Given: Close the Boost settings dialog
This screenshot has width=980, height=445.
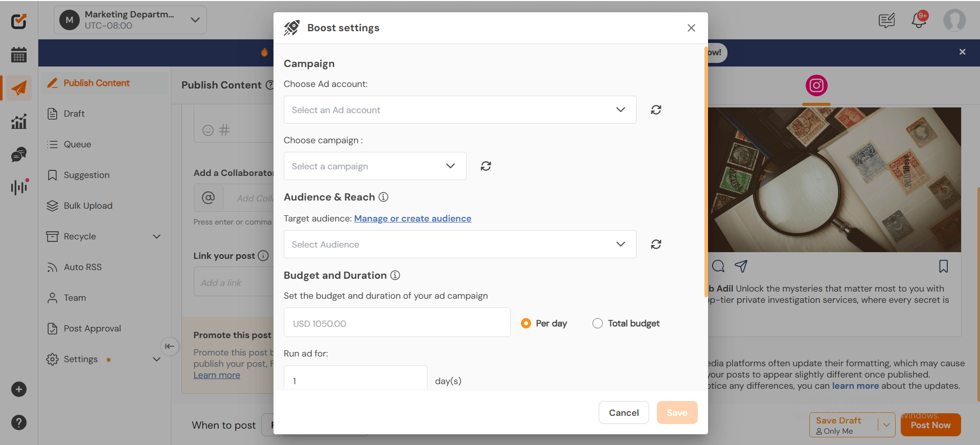Looking at the screenshot, I should pos(691,28).
